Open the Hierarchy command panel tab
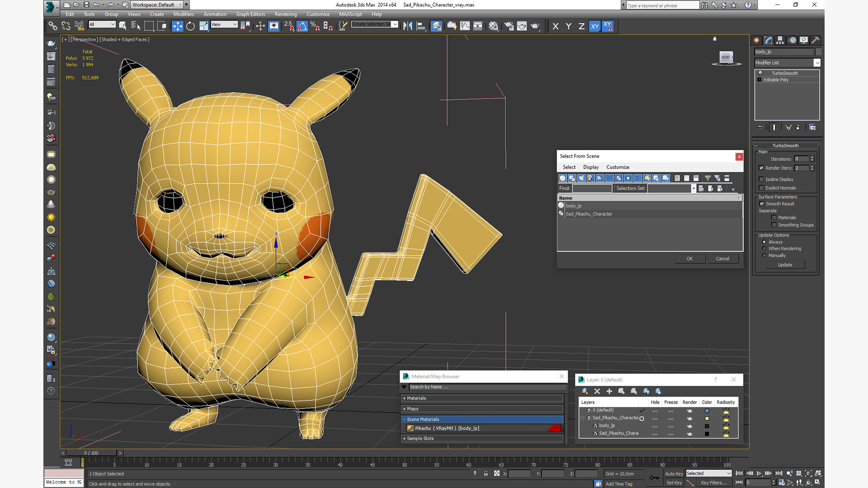 [x=780, y=40]
